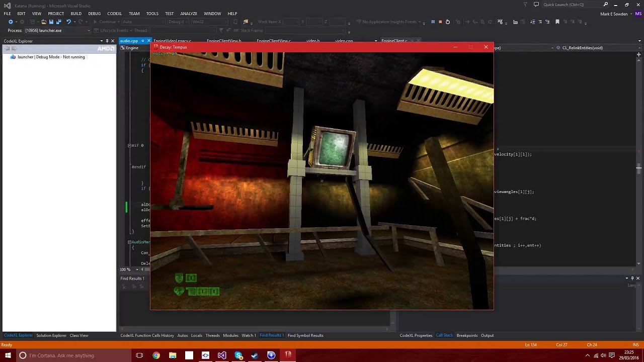Expand the CodeXL Explorer window options arrow
The image size is (644, 362).
pyautogui.click(x=102, y=41)
